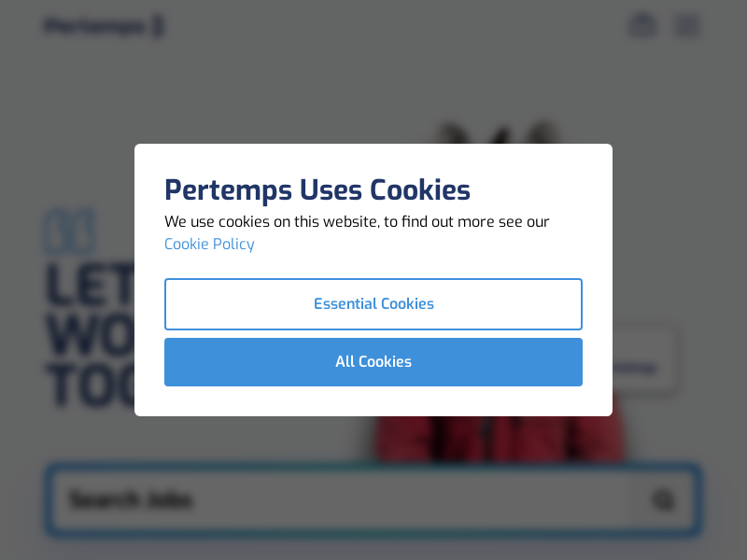Expand the site navigation menu top-right

coord(687,25)
